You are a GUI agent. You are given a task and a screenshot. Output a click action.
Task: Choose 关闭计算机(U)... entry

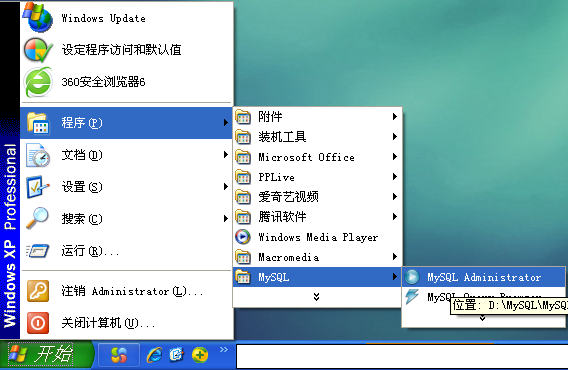tap(127, 323)
